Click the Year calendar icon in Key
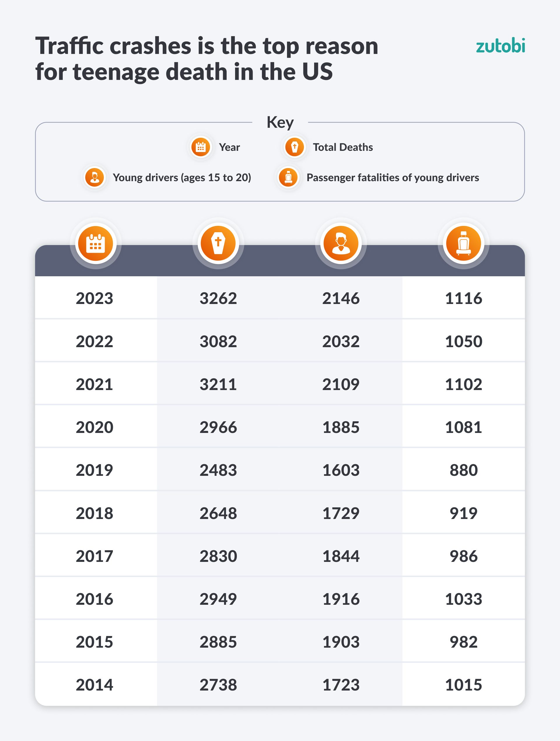 201,147
